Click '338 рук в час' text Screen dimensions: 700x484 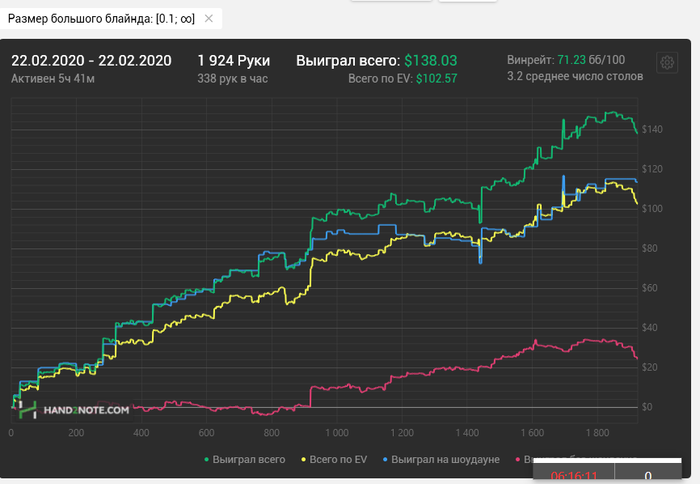point(233,79)
